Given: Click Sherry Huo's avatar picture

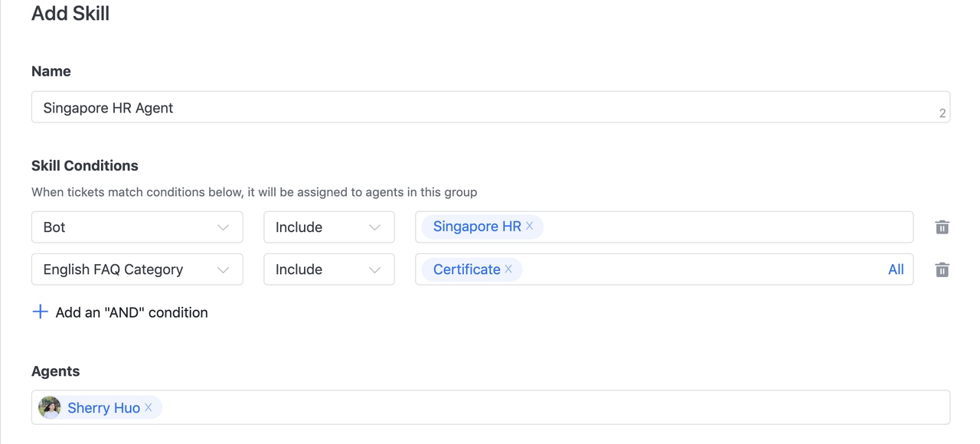Looking at the screenshot, I should (50, 407).
